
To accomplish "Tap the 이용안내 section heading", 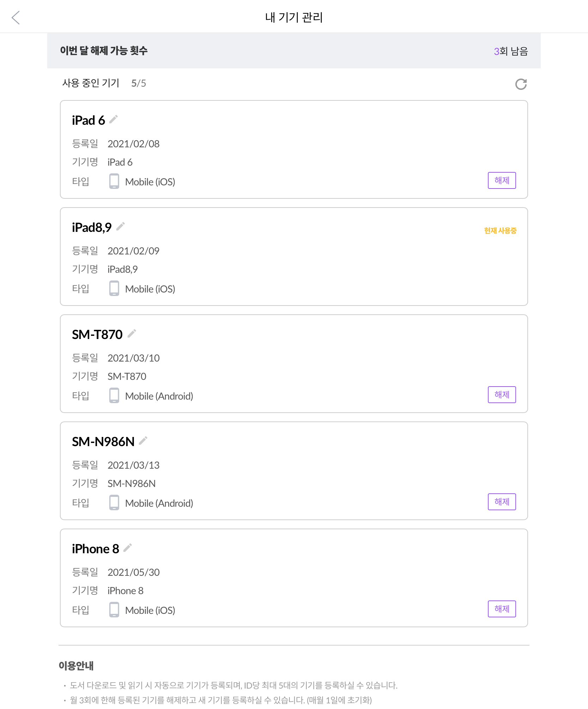I will (76, 666).
